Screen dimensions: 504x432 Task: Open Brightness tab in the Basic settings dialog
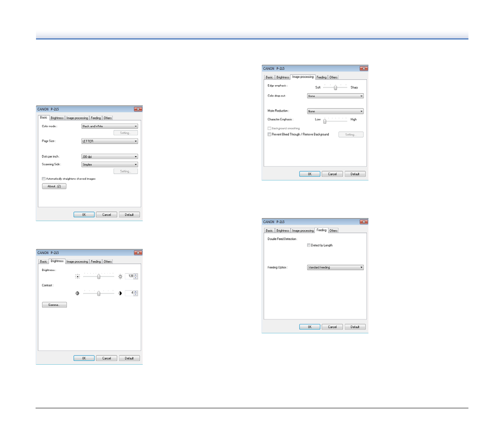point(57,118)
